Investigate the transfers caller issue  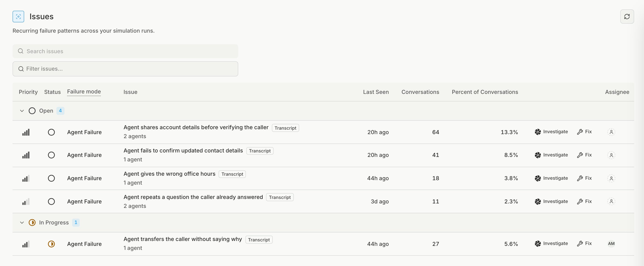[x=551, y=244]
